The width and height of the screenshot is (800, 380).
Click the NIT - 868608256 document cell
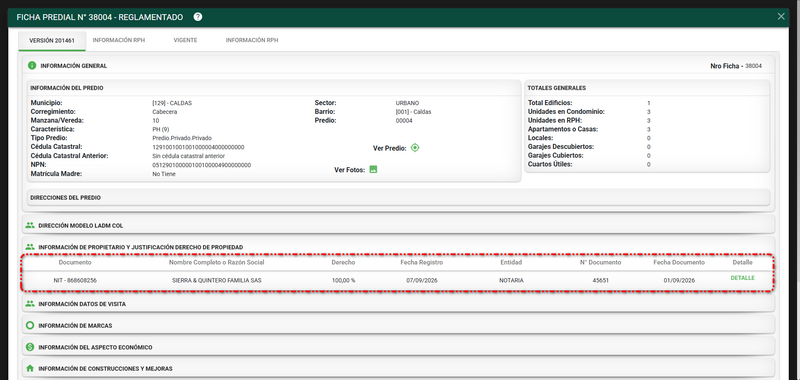click(x=75, y=281)
